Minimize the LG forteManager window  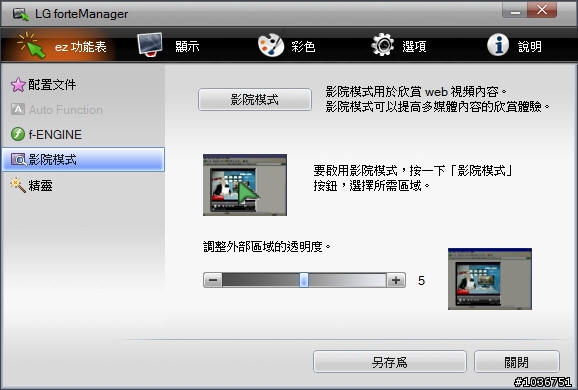click(x=515, y=11)
